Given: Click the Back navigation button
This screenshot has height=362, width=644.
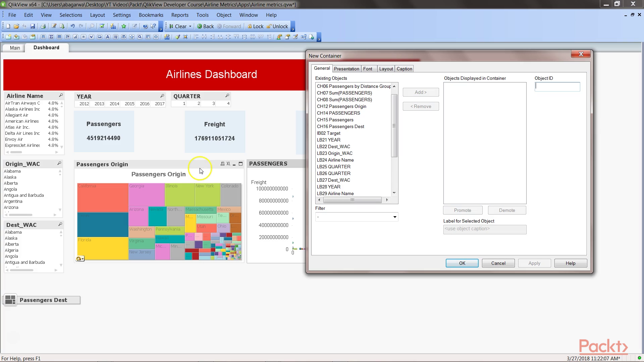Looking at the screenshot, I should tap(205, 26).
